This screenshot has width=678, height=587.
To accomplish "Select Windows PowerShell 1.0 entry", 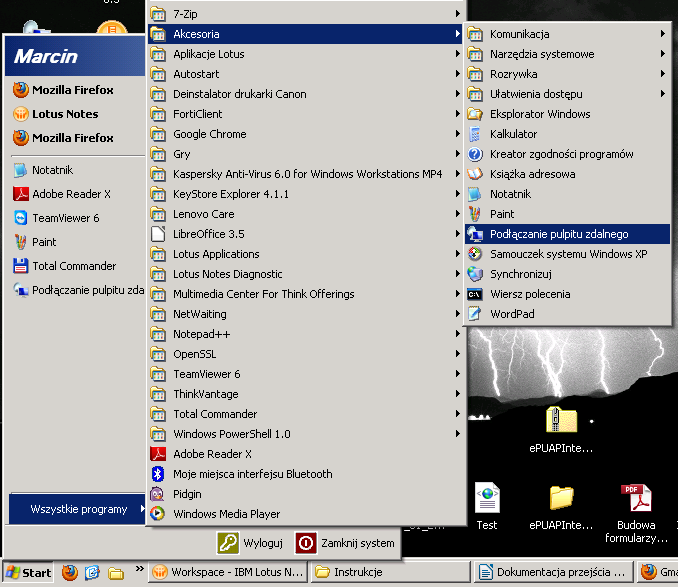I will pos(305,434).
